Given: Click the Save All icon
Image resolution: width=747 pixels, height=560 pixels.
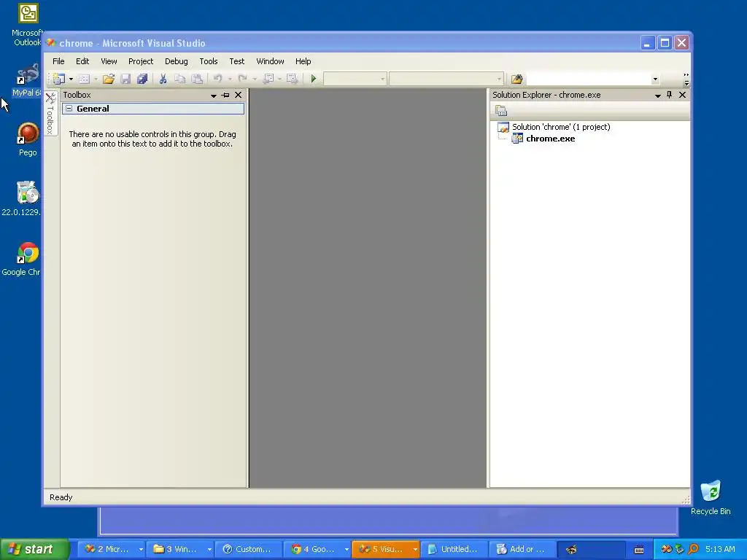Looking at the screenshot, I should (142, 79).
